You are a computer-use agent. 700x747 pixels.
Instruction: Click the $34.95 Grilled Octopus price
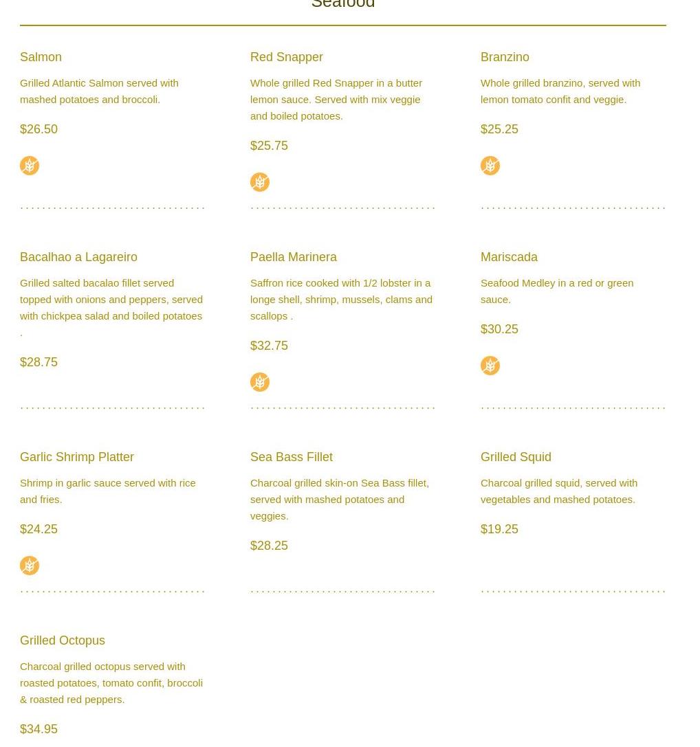(39, 729)
